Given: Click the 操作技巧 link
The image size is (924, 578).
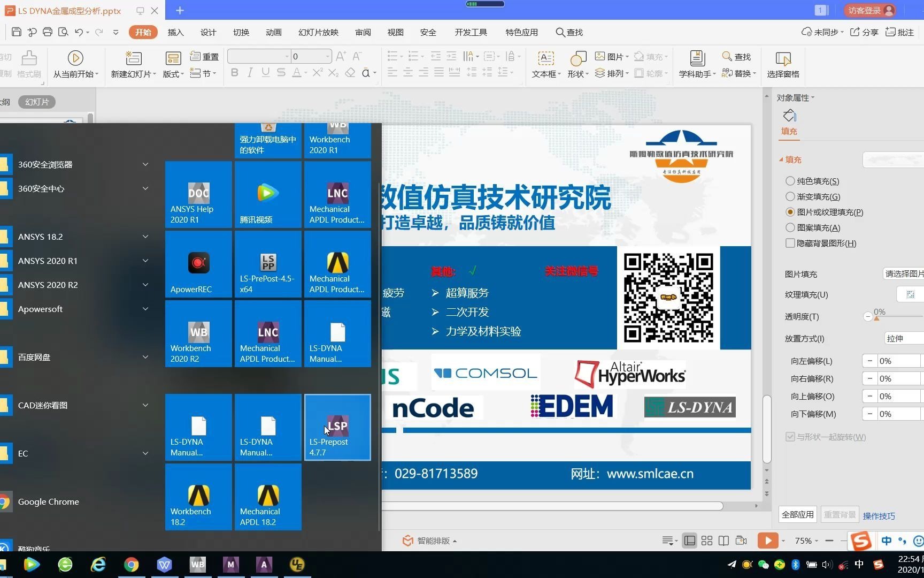Looking at the screenshot, I should (x=879, y=516).
